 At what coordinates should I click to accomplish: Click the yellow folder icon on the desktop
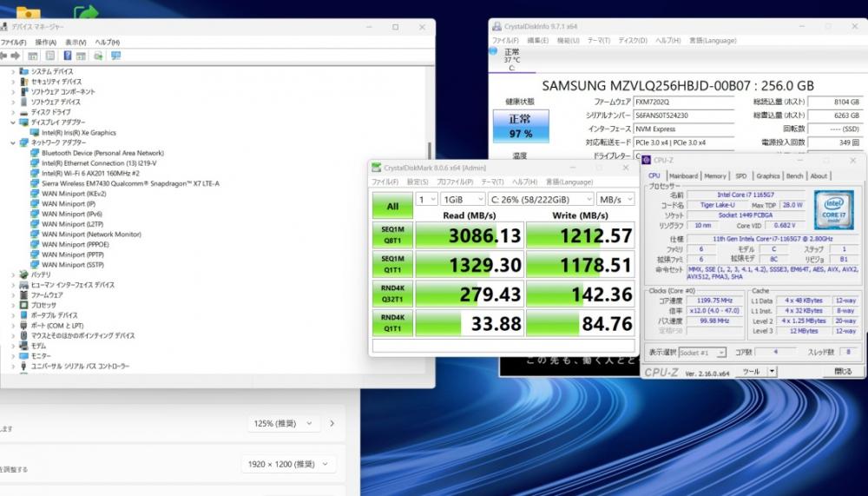coord(29,12)
